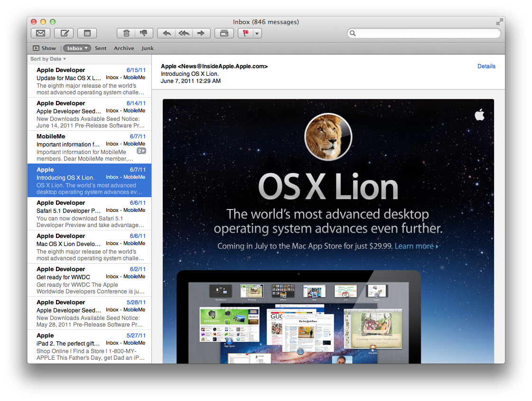Viewport: 532px width, 401px height.
Task: Flag message with red flag icon
Action: [246, 33]
